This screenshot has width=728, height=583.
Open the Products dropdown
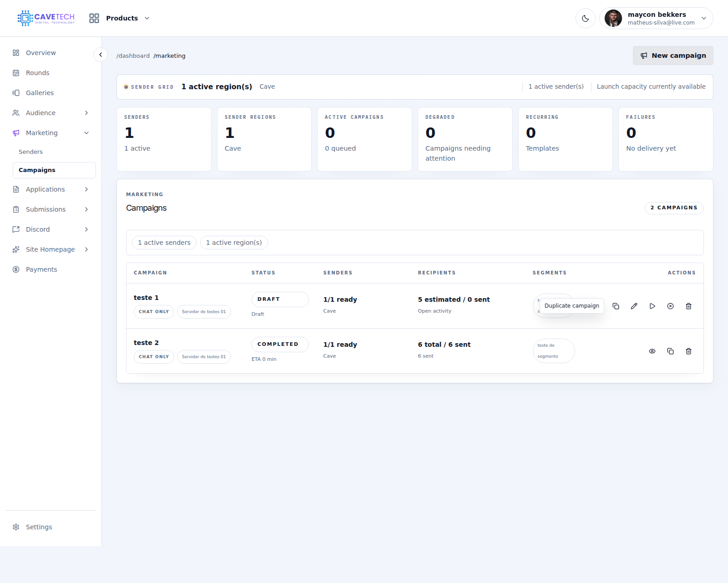[x=120, y=18]
